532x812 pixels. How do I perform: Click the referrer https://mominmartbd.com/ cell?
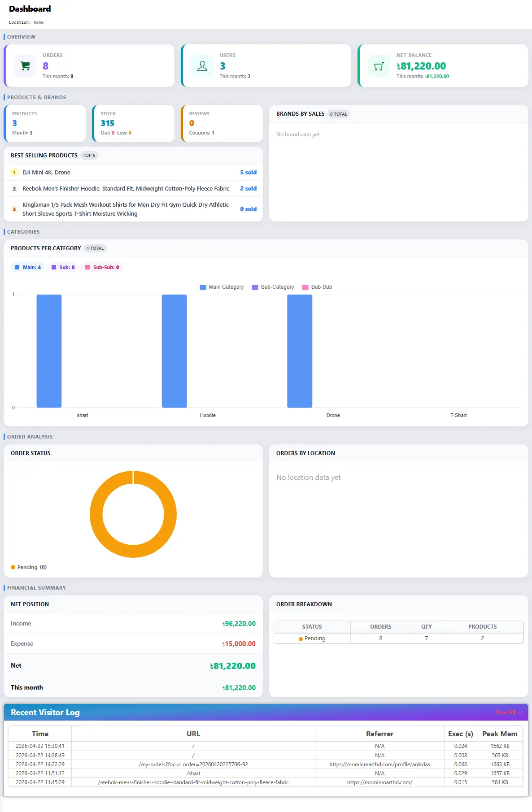pyautogui.click(x=380, y=782)
